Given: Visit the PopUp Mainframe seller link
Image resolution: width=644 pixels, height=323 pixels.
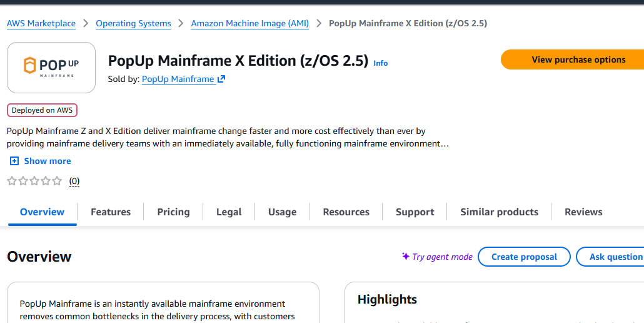Looking at the screenshot, I should click(x=178, y=79).
